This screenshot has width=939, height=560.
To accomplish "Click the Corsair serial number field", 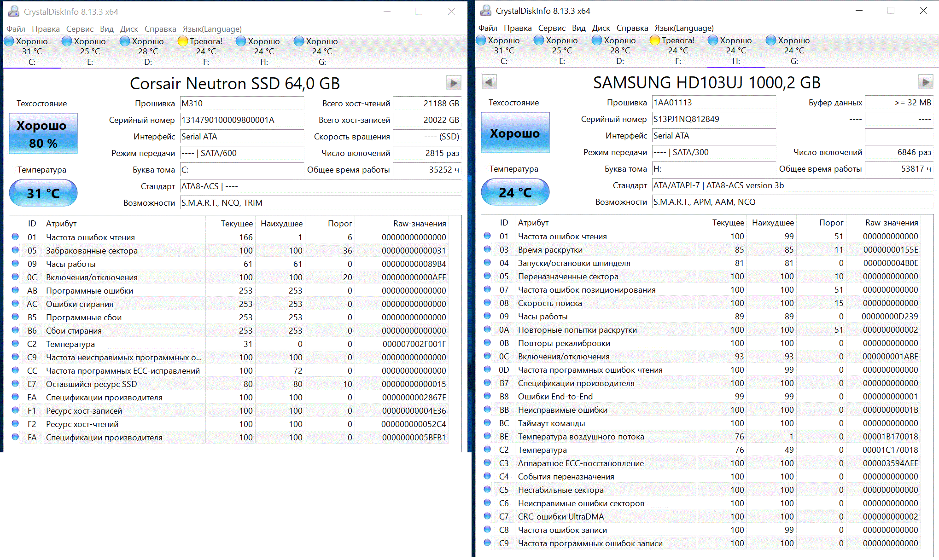I will [242, 120].
